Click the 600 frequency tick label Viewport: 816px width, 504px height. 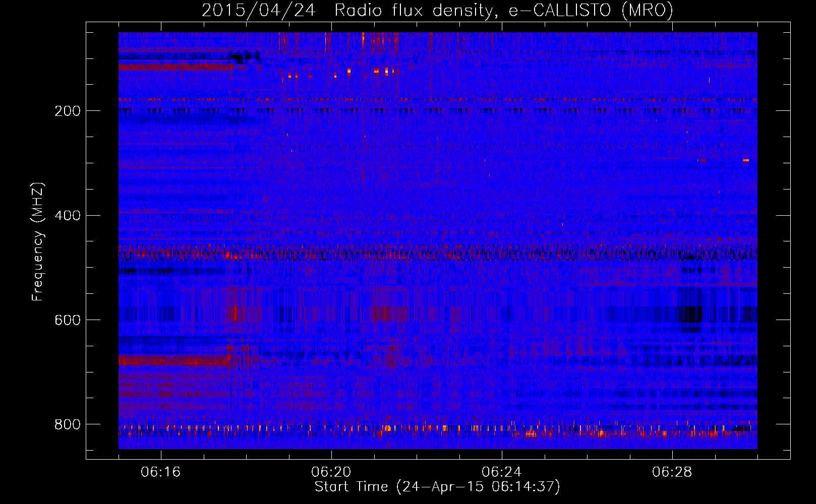click(x=68, y=321)
